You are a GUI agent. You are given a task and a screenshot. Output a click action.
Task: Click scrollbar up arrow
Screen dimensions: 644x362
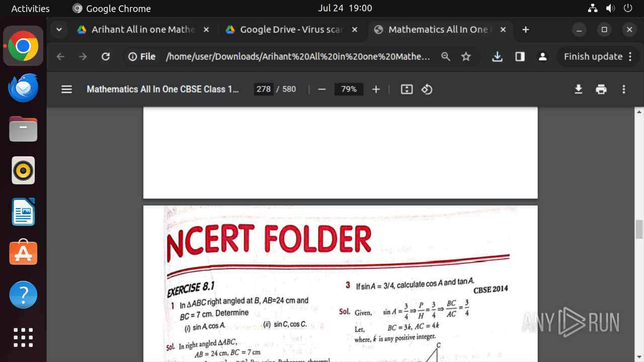(x=639, y=112)
